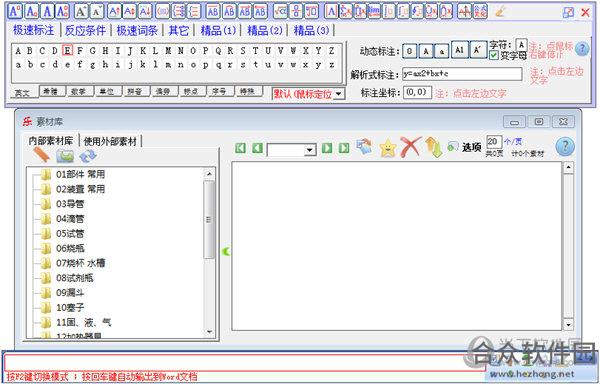Image resolution: width=600 pixels, height=384 pixels.
Task: Go to first page of materials
Action: pyautogui.click(x=240, y=148)
